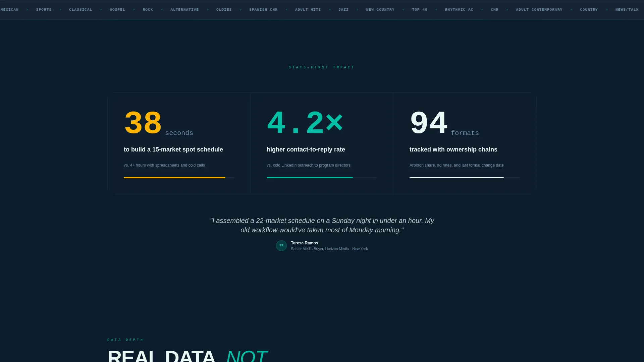Click the white 94 formats statistic
Viewport: 644px width, 362px height.
[x=444, y=123]
